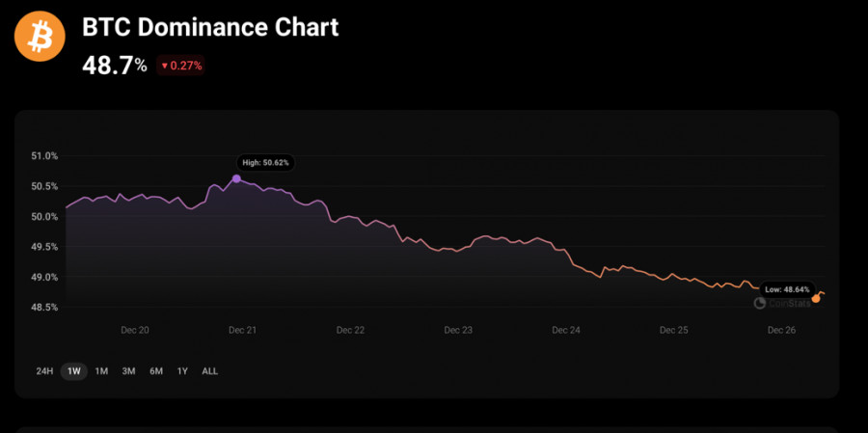The height and width of the screenshot is (433, 868).
Task: Click the 48.7% dominance value
Action: [115, 65]
